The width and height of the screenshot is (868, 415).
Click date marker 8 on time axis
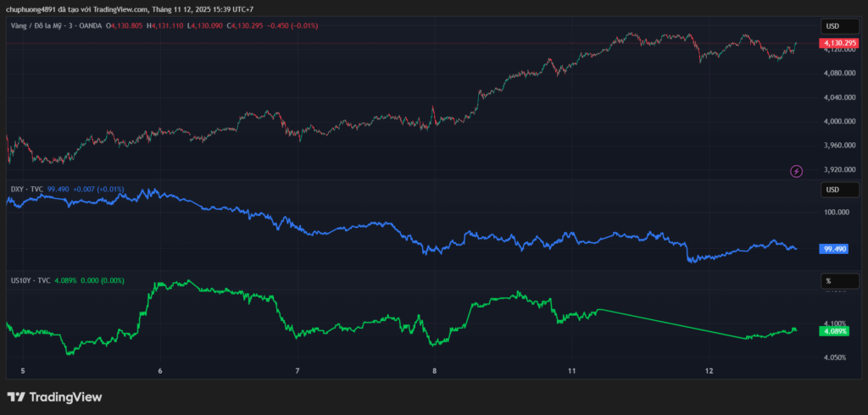pyautogui.click(x=434, y=371)
